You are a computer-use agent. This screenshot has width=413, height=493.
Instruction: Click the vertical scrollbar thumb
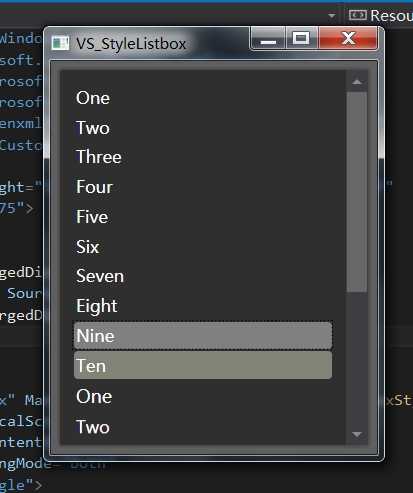coord(357,192)
